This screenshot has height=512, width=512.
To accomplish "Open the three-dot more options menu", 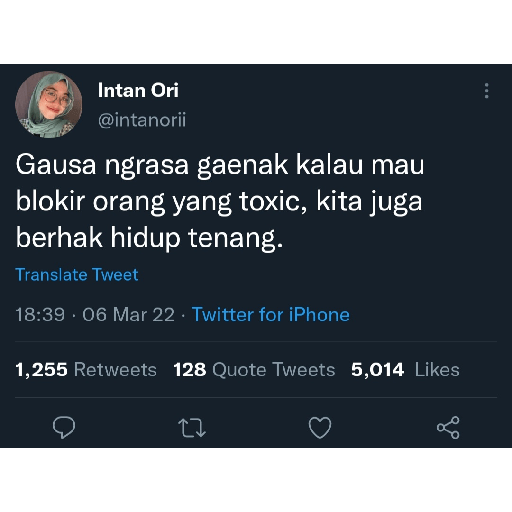I will [x=487, y=91].
